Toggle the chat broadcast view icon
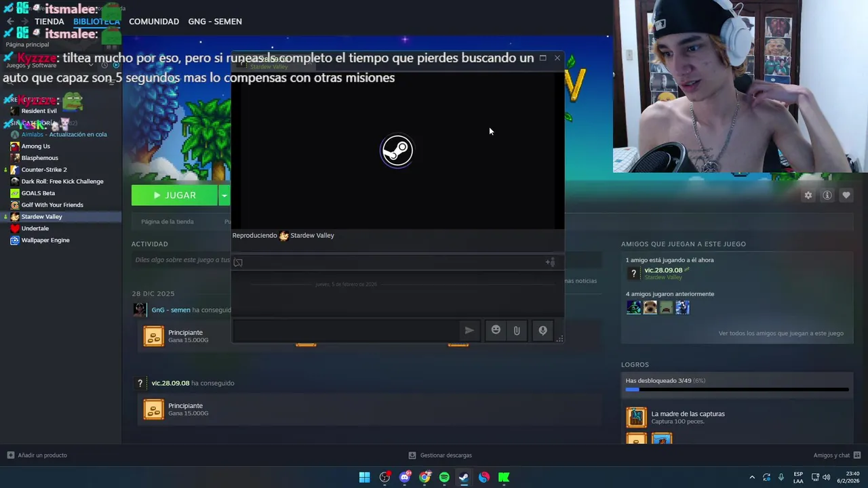This screenshot has width=868, height=488. click(x=238, y=262)
